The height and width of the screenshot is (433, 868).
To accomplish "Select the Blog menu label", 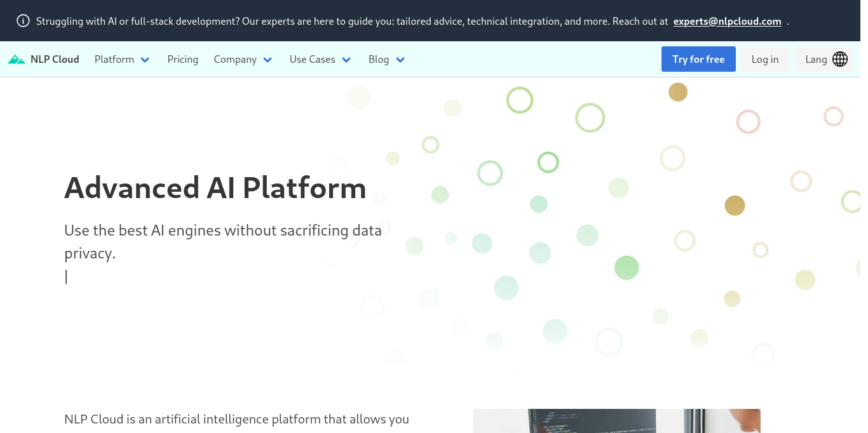I will [x=379, y=59].
